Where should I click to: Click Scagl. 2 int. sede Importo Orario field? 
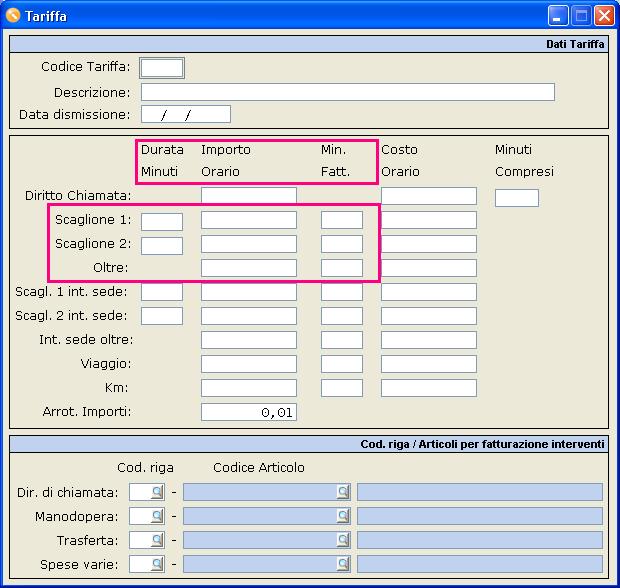[x=249, y=316]
